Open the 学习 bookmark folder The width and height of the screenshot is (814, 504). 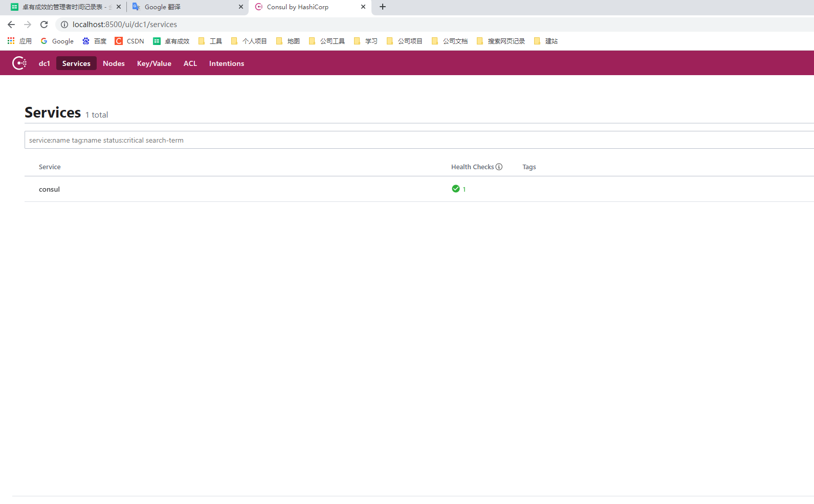[366, 41]
